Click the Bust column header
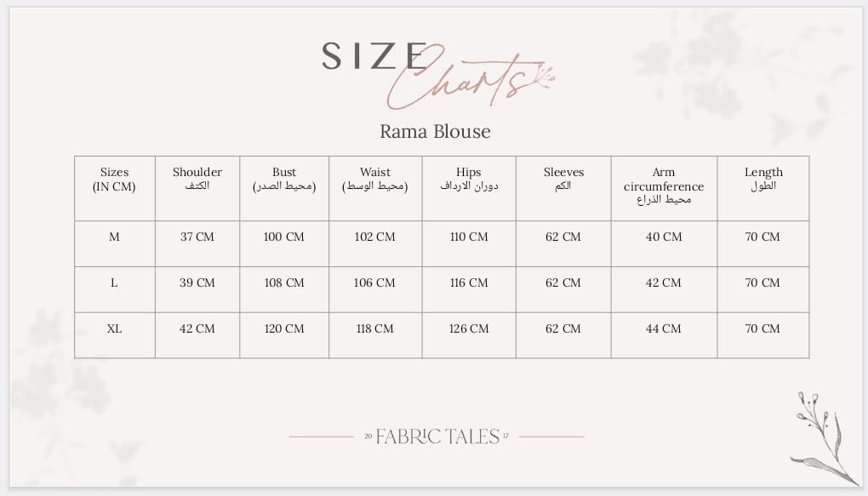Screen dimensions: 868x496 click(284, 180)
